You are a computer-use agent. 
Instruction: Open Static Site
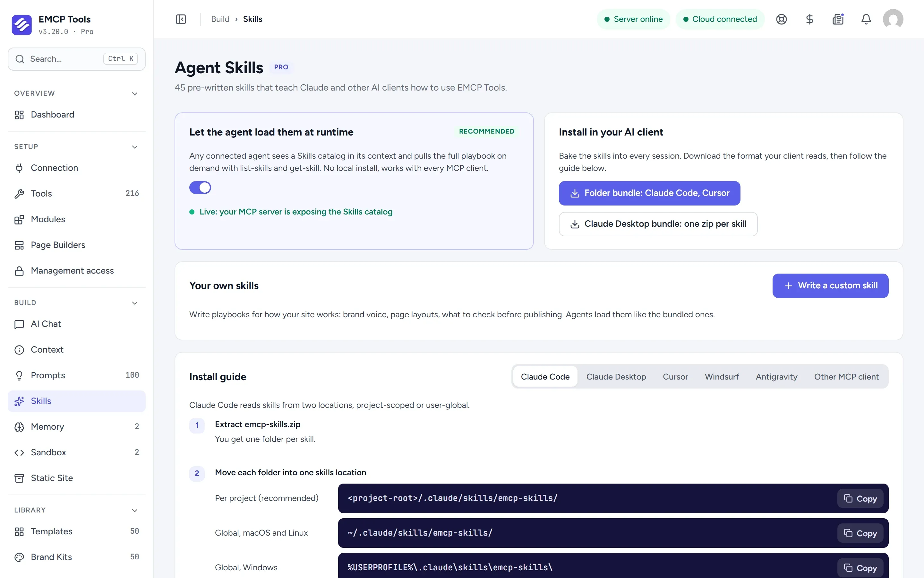[76, 478]
